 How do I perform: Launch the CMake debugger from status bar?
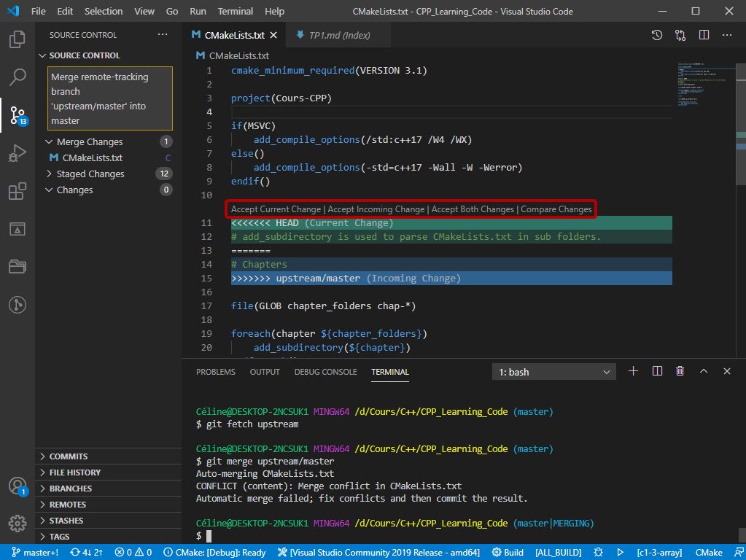(599, 553)
